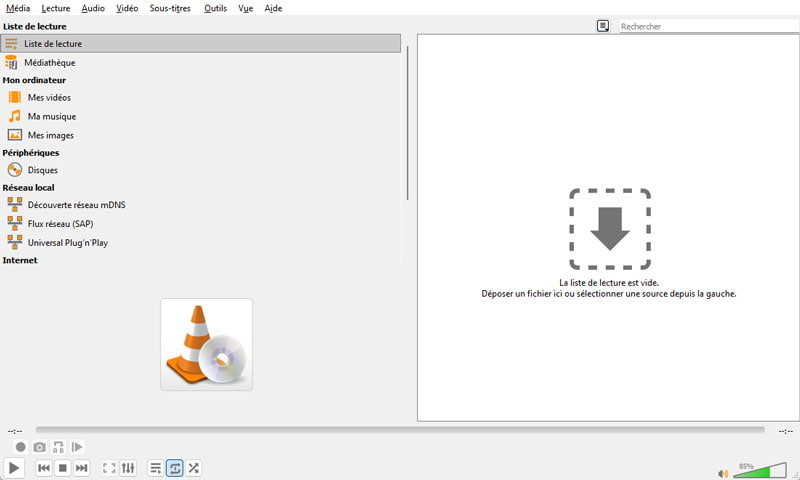Click the Mon ordinateur header
800x480 pixels.
[x=34, y=80]
